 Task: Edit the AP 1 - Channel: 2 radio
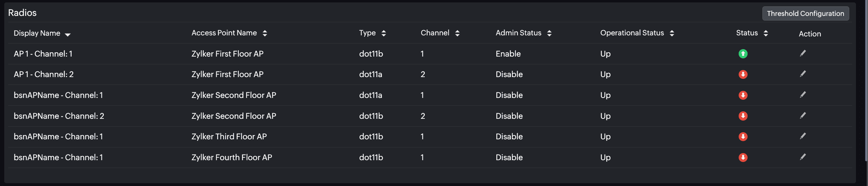pyautogui.click(x=803, y=74)
